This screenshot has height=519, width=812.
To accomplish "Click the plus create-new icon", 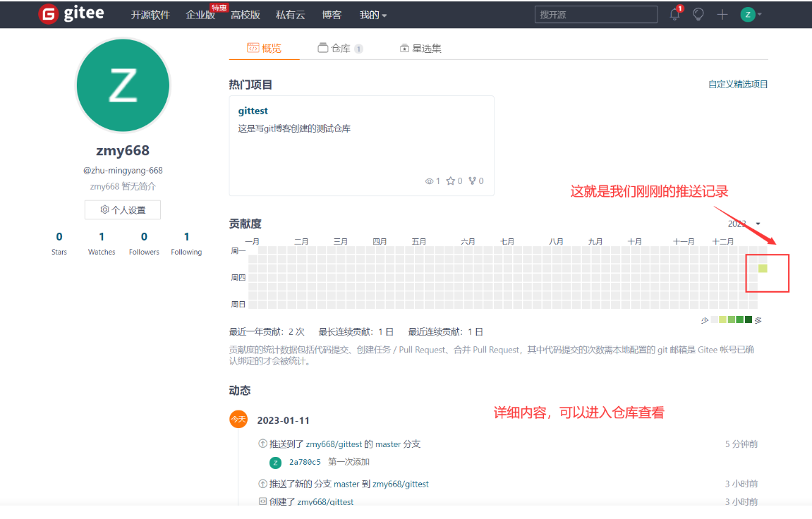I will (722, 15).
